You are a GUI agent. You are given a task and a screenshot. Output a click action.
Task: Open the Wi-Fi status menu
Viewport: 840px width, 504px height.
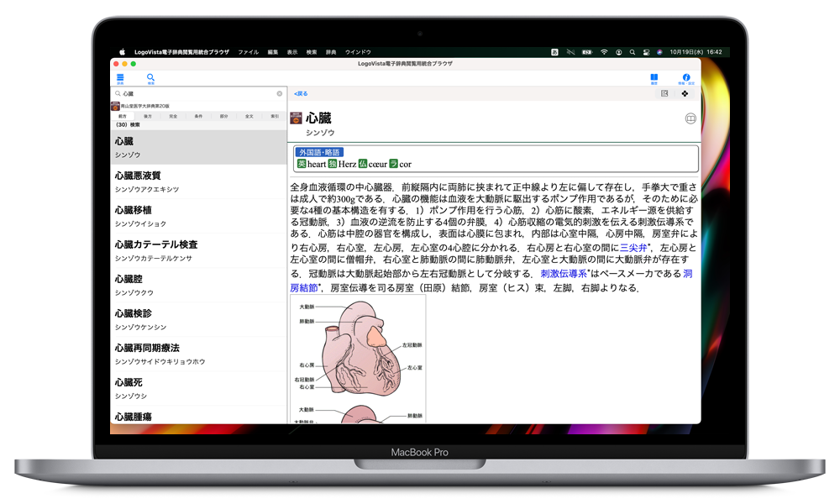point(604,52)
